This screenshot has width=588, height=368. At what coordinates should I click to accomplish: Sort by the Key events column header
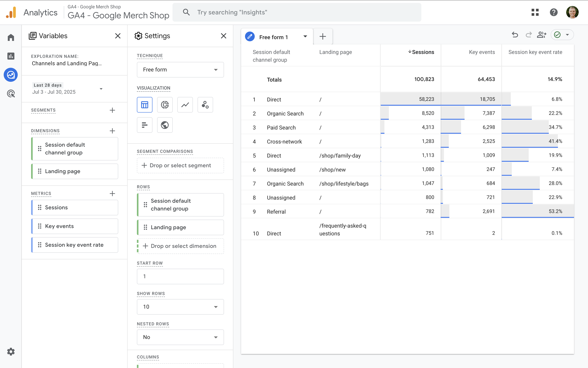click(482, 52)
